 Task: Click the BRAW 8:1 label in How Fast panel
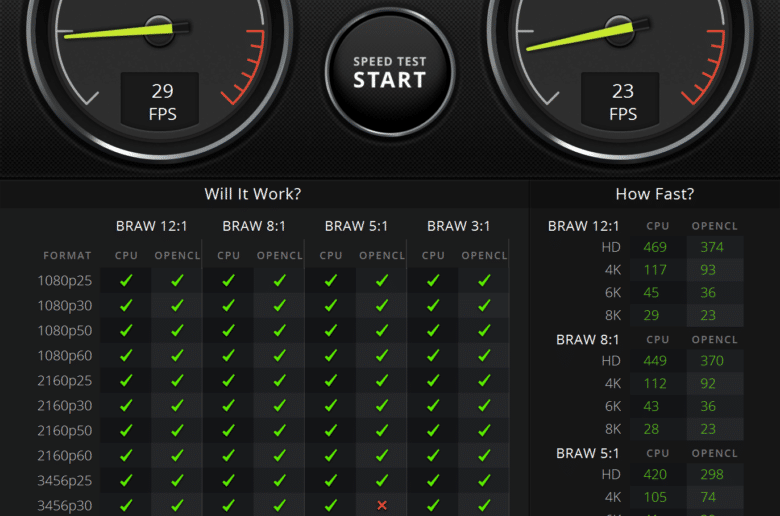pyautogui.click(x=587, y=340)
